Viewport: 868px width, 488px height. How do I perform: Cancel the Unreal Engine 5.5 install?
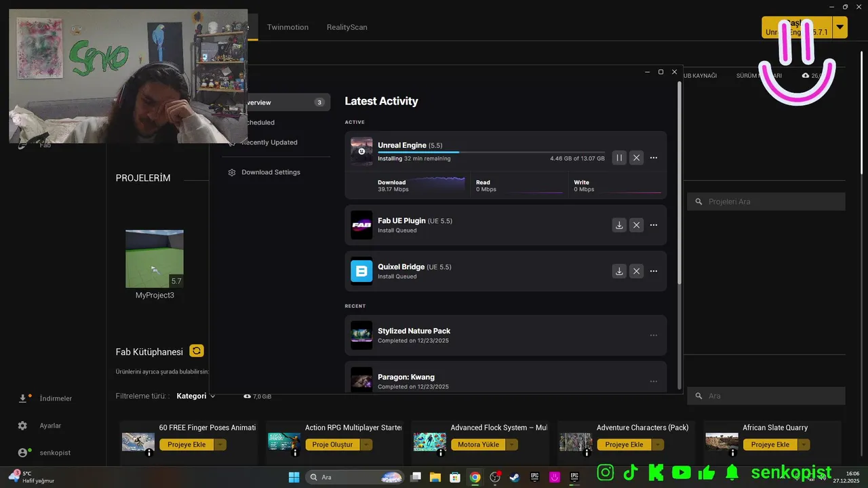[x=636, y=158]
